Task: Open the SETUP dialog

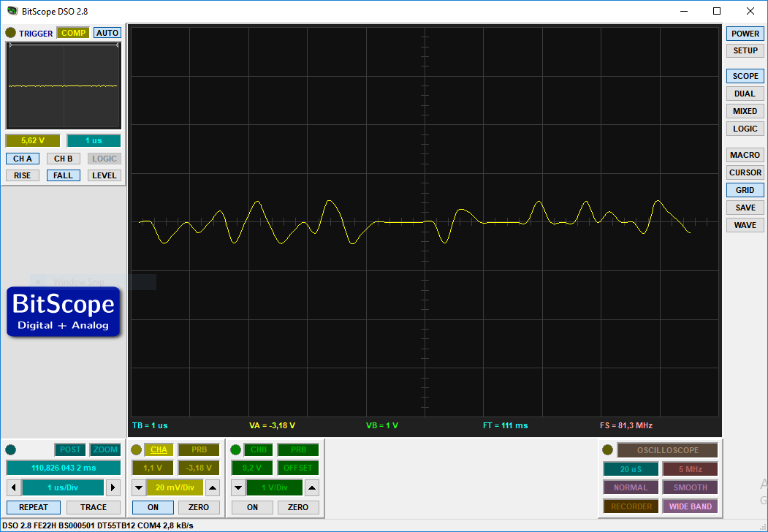Action: click(x=745, y=50)
